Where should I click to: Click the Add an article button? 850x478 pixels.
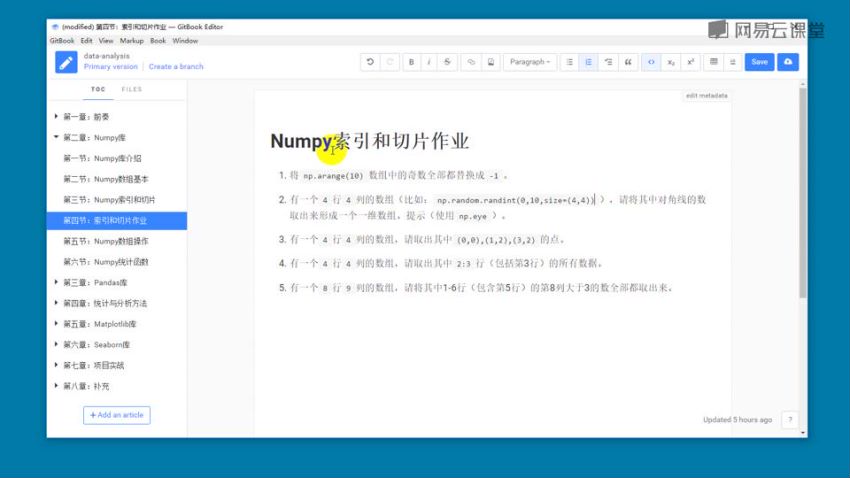coord(117,415)
